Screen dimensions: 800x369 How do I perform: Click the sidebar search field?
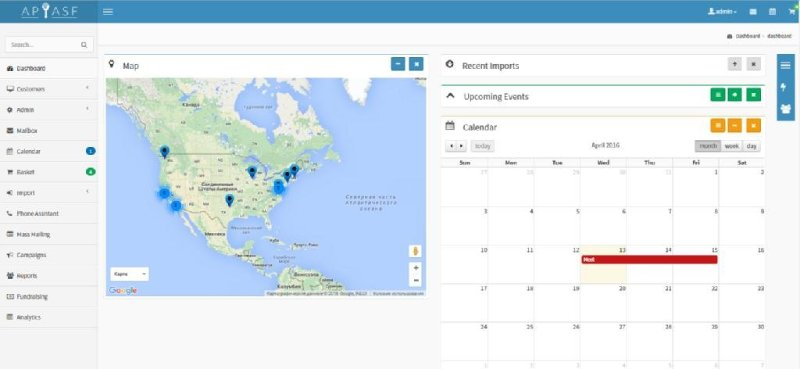(49, 44)
